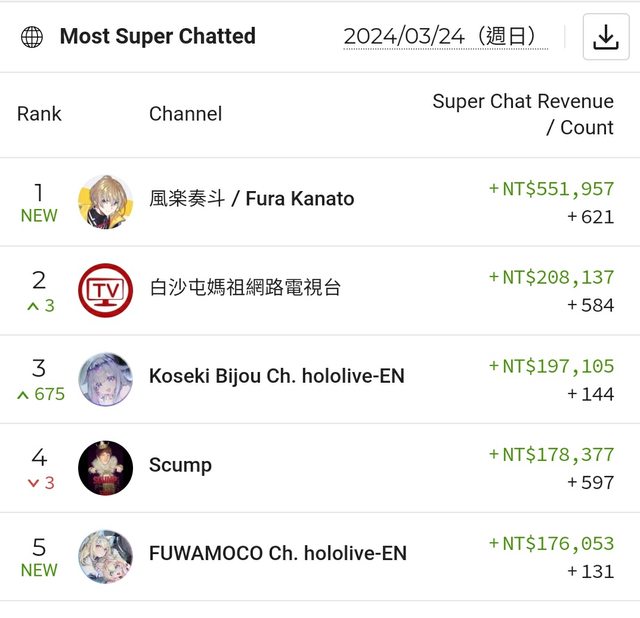Open FUWAMOCO's channel avatar
The width and height of the screenshot is (640, 618).
click(105, 556)
